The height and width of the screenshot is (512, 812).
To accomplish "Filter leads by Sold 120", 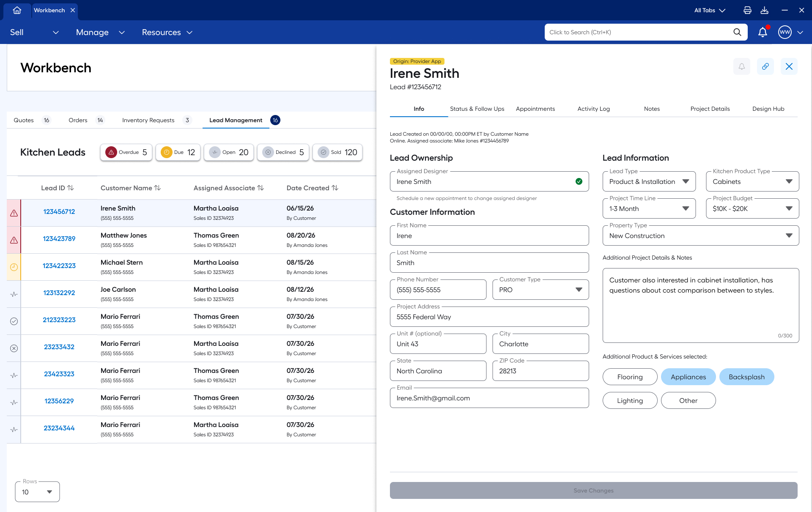I will [x=337, y=152].
